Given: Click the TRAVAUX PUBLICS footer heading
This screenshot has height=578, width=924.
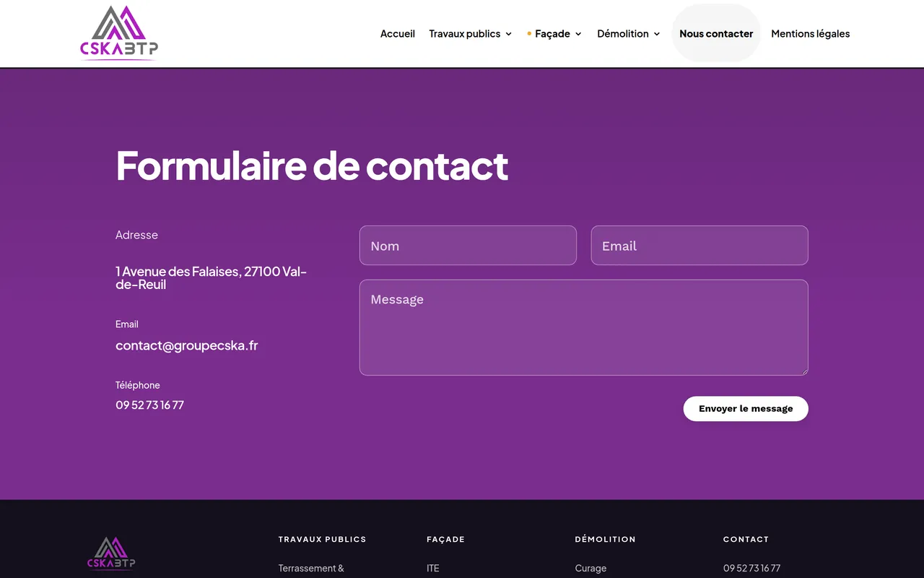Looking at the screenshot, I should (323, 540).
